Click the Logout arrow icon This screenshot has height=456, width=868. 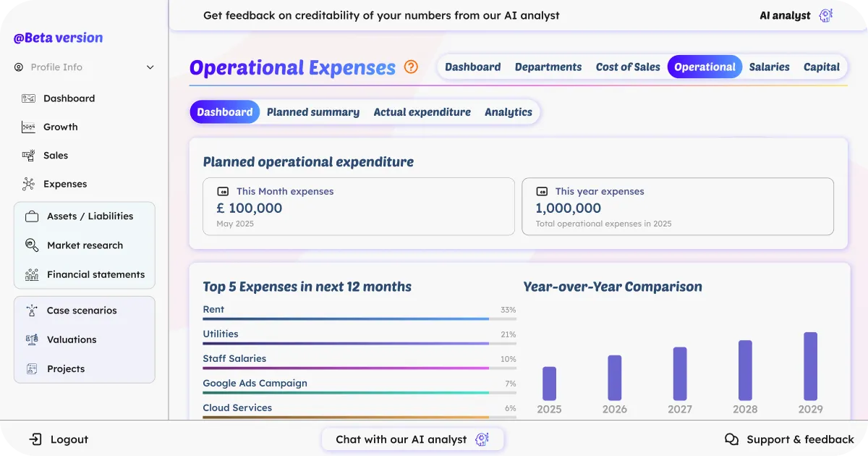35,439
